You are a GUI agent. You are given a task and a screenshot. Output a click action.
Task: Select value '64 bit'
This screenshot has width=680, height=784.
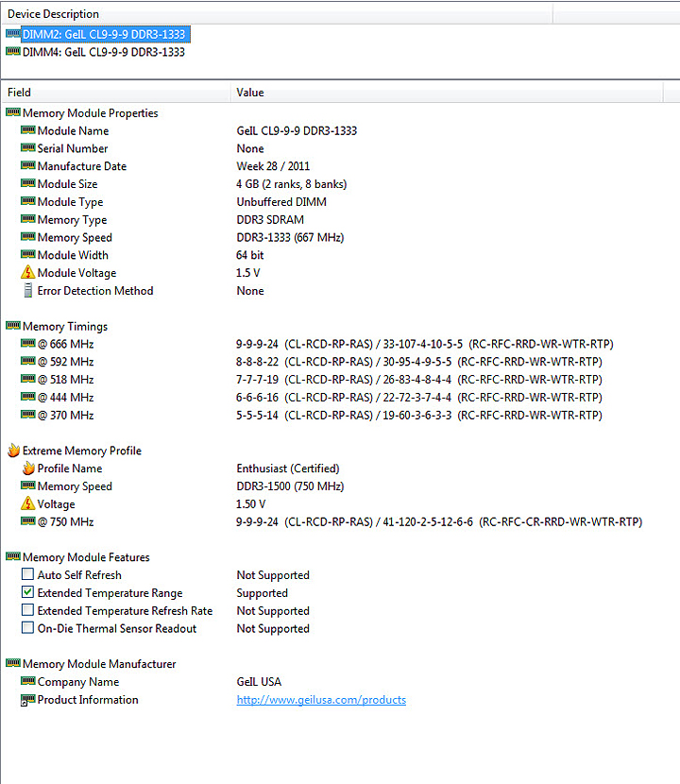[250, 255]
